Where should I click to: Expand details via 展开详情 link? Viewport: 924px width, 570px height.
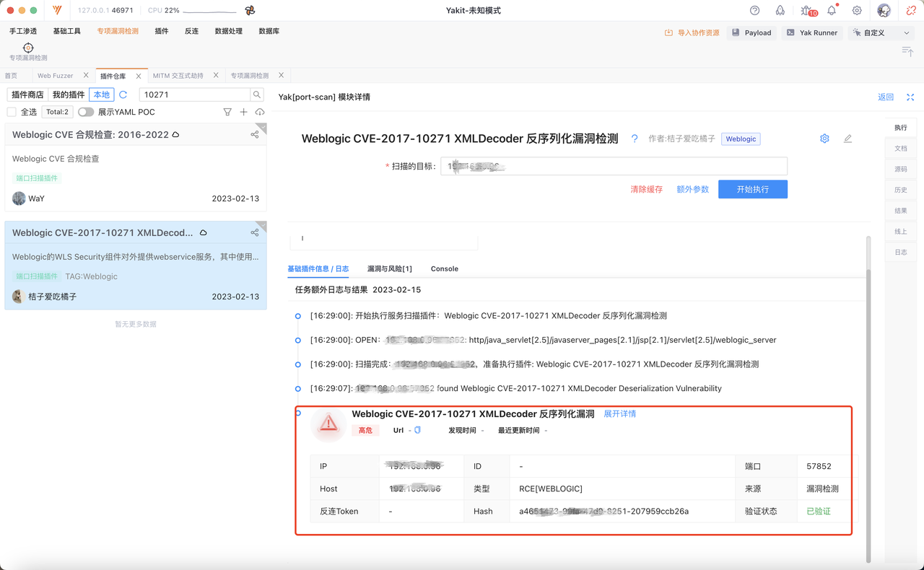click(620, 414)
